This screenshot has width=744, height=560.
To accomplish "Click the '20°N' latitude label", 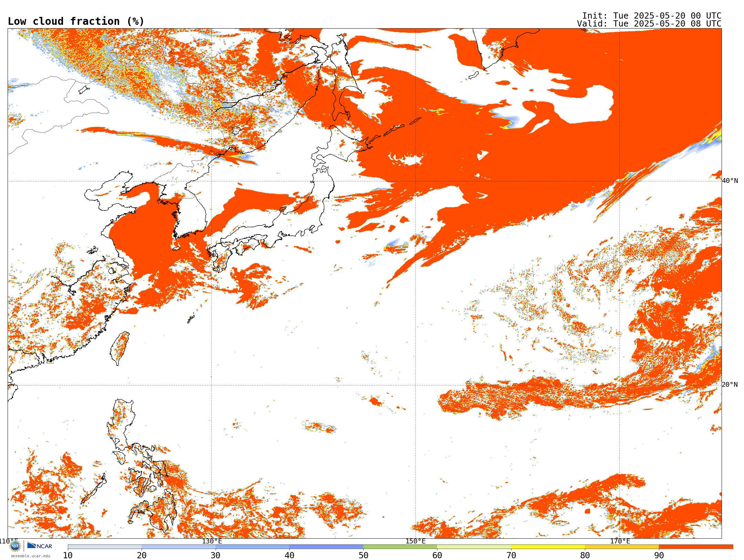I will [x=730, y=385].
